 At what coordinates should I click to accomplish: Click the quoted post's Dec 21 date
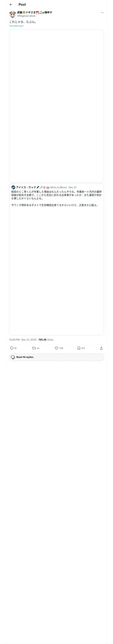(x=72, y=187)
